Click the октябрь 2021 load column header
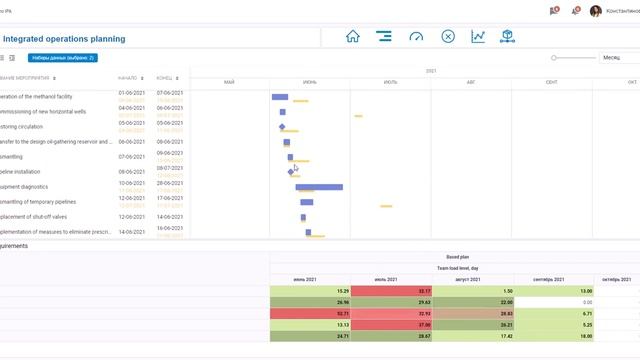Screen dimensions: 640x360 [x=617, y=280]
